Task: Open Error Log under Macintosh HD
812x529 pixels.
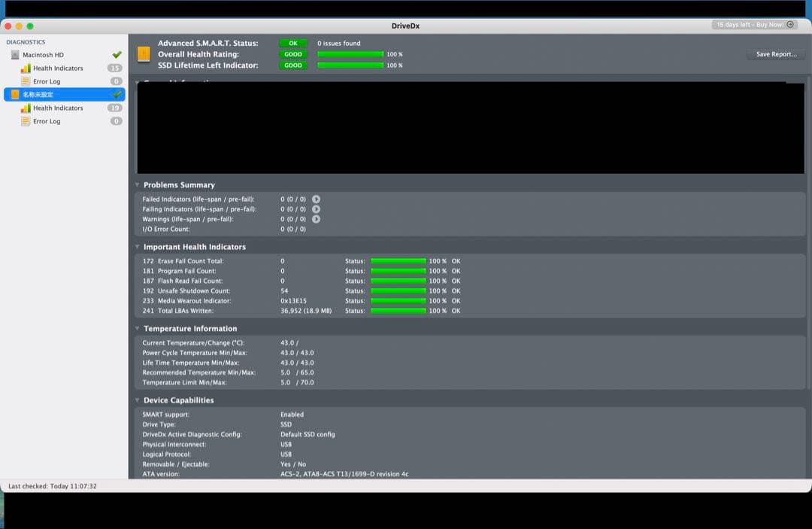Action: [47, 81]
